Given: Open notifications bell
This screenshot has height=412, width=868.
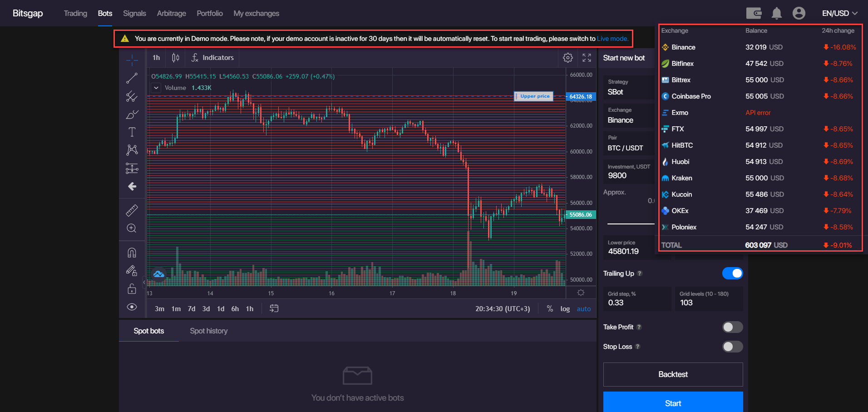Looking at the screenshot, I should click(x=777, y=13).
